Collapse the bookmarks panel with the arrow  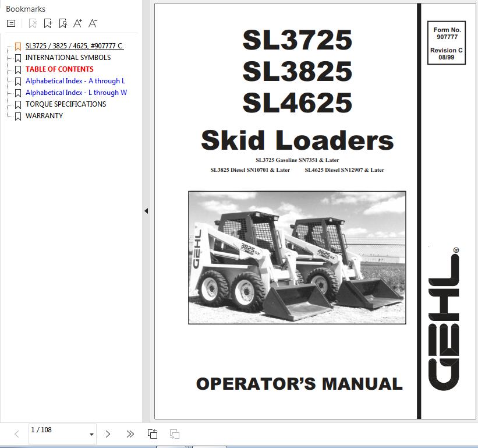(146, 211)
